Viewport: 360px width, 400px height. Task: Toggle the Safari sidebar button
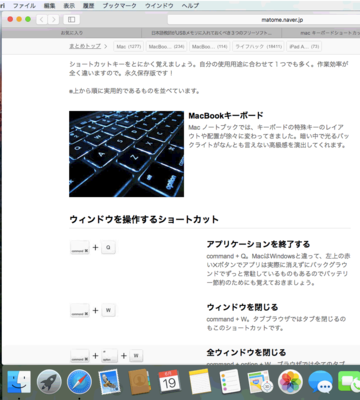(x=71, y=20)
